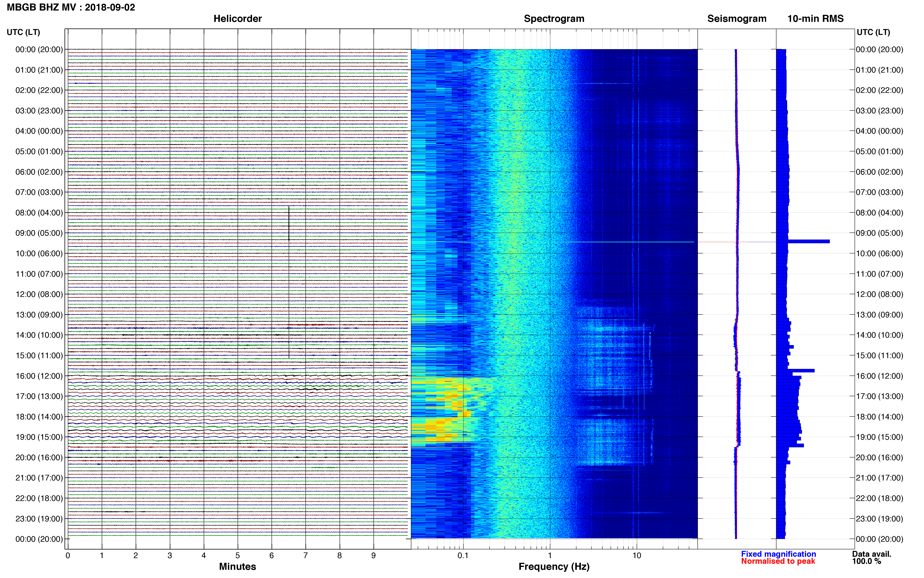Viewport: 924px width, 578px height.
Task: Click the longest RMS bar near 09:20
Action: [x=803, y=242]
